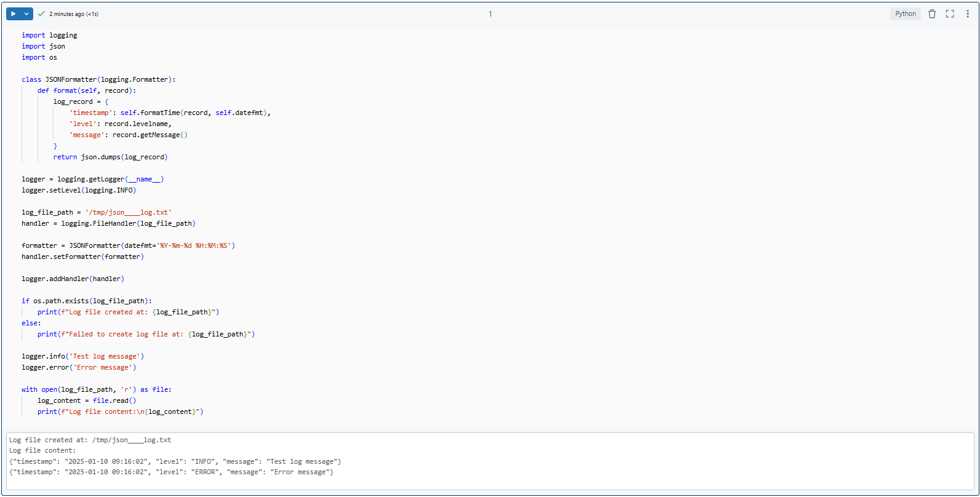
Task: Click the 'else:' keyword in code
Action: click(x=31, y=323)
